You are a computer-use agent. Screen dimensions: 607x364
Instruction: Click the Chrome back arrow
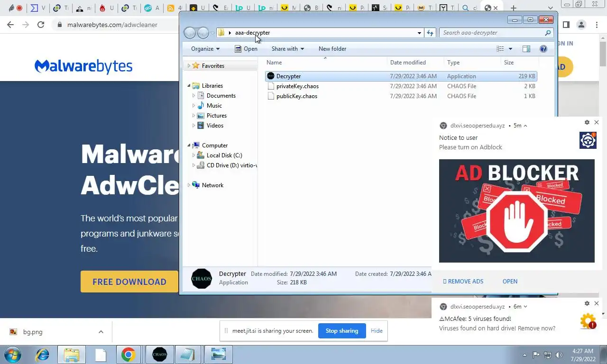pyautogui.click(x=10, y=25)
